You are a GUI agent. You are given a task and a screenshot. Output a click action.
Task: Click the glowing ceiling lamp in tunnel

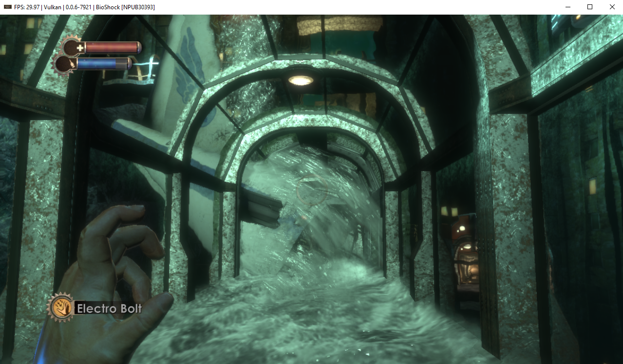[301, 80]
